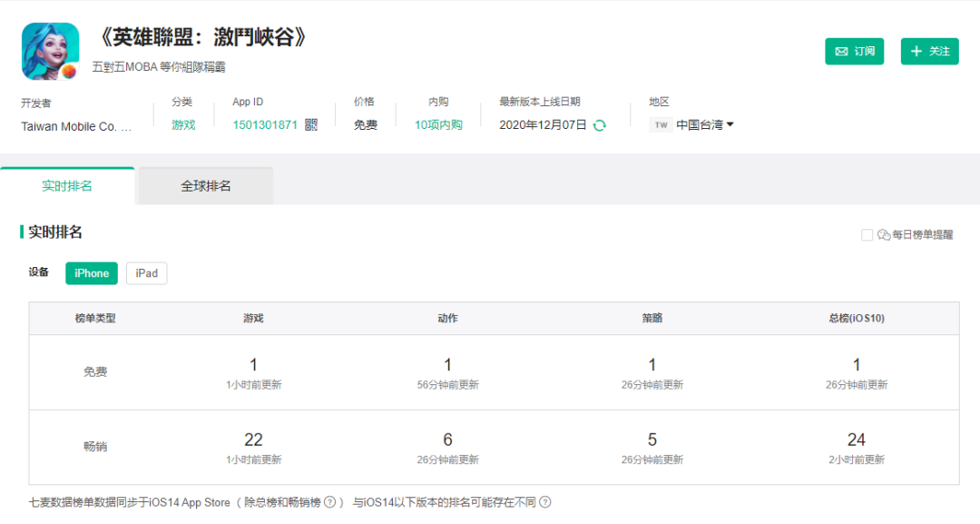
Task: Click the TW region flag badge
Action: click(661, 125)
